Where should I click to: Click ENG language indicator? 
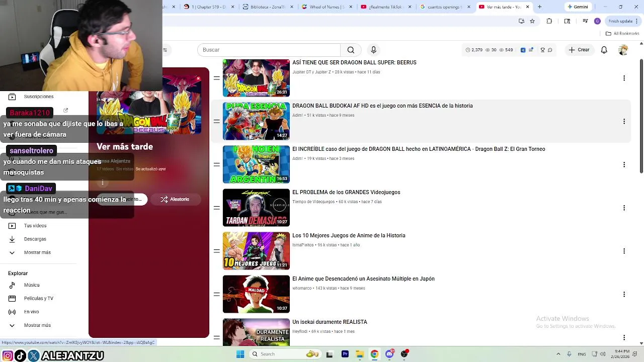pos(582,354)
